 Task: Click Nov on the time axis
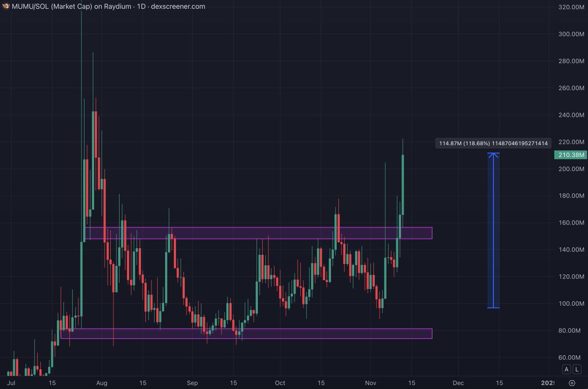371,383
